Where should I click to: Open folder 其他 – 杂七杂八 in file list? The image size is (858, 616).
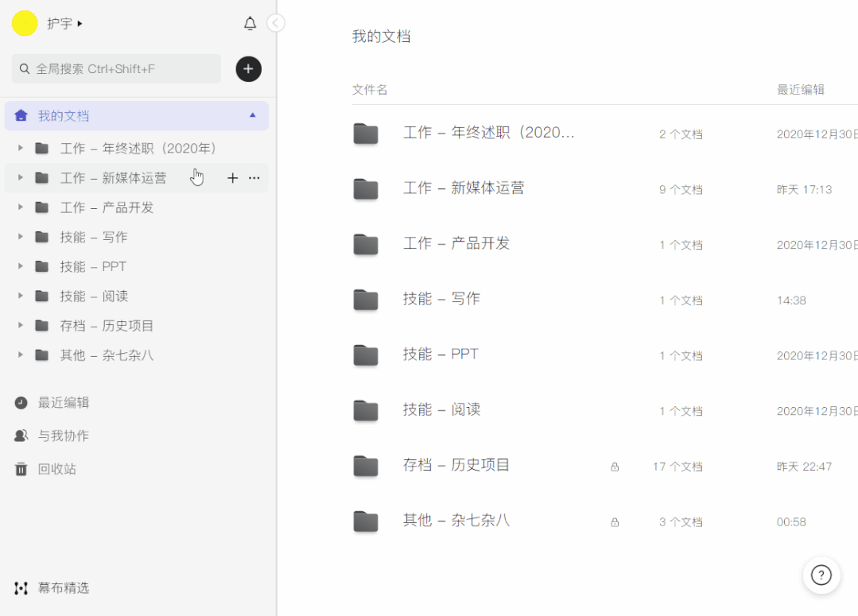coord(456,521)
